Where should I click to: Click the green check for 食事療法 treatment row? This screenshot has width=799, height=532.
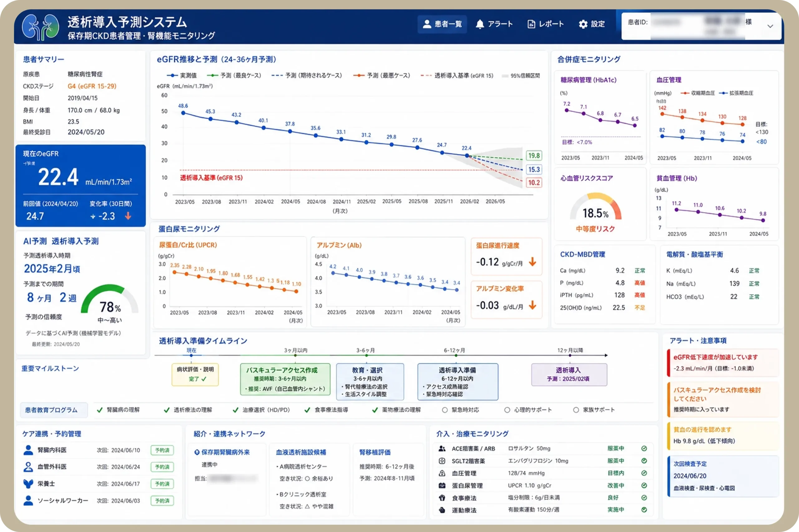coord(644,498)
